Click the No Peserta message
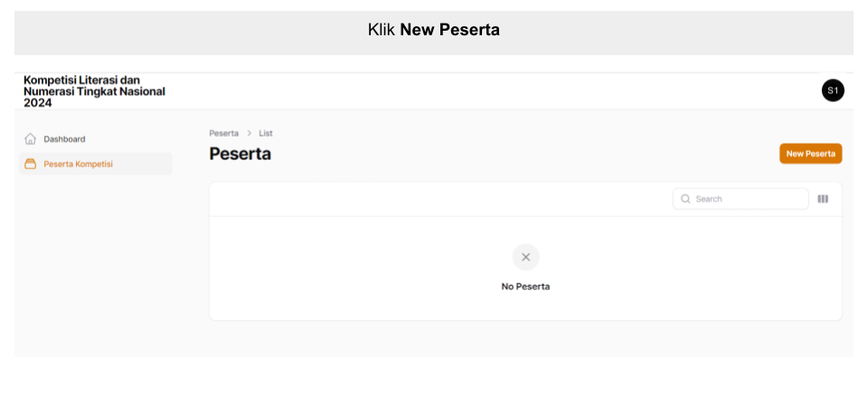The height and width of the screenshot is (414, 868). (525, 287)
